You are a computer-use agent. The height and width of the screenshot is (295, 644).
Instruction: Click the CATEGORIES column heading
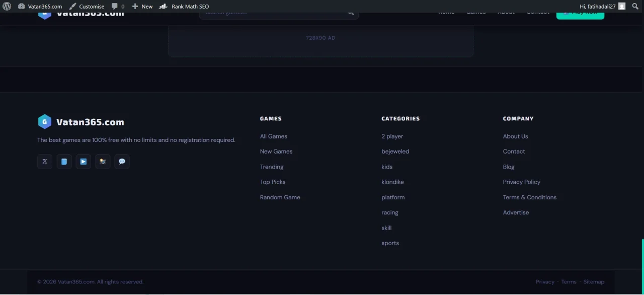pyautogui.click(x=400, y=119)
